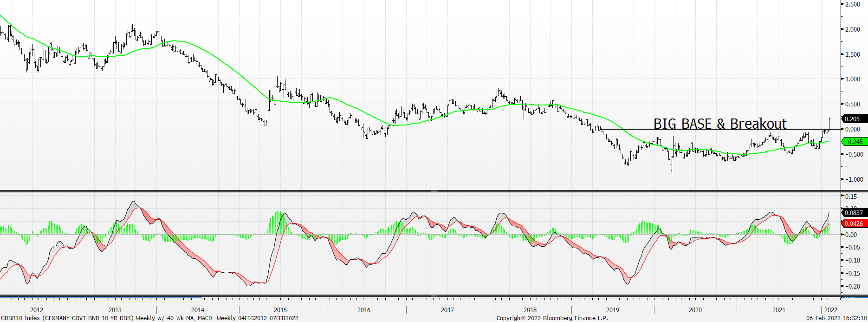Click the 06-Feb-2022 16:32:10 timestamp
The height and width of the screenshot is (322, 868).
coord(836,318)
